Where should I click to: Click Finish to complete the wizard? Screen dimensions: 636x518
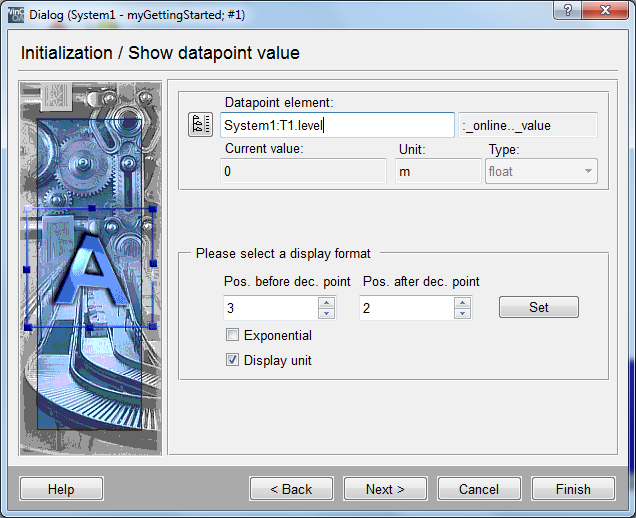click(x=573, y=489)
